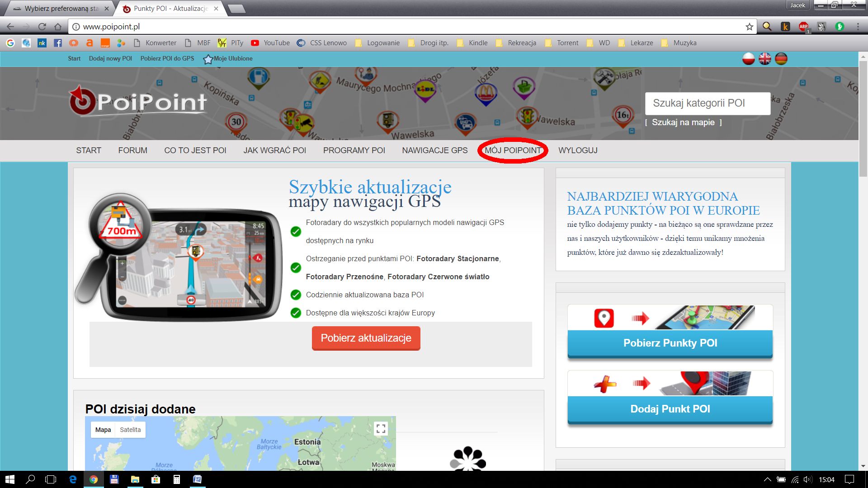Open the Chrome three-dot menu
The width and height of the screenshot is (868, 488).
858,27
